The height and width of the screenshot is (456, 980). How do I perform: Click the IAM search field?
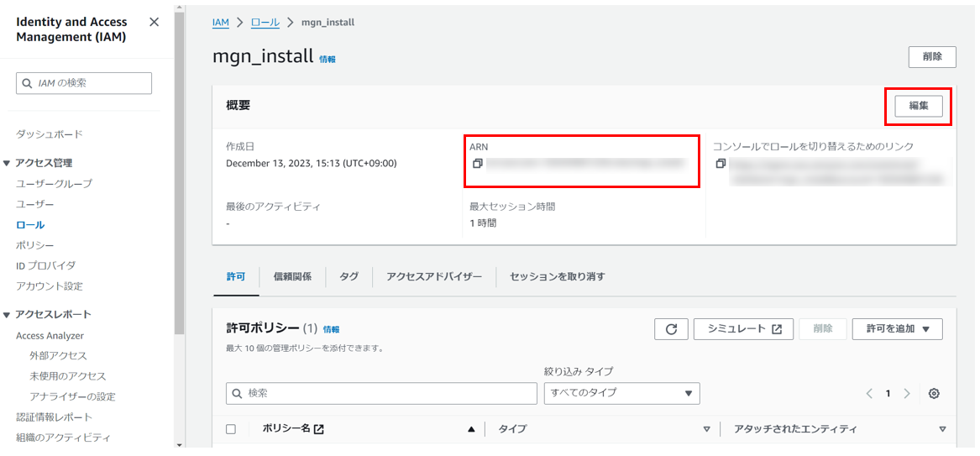coord(84,83)
